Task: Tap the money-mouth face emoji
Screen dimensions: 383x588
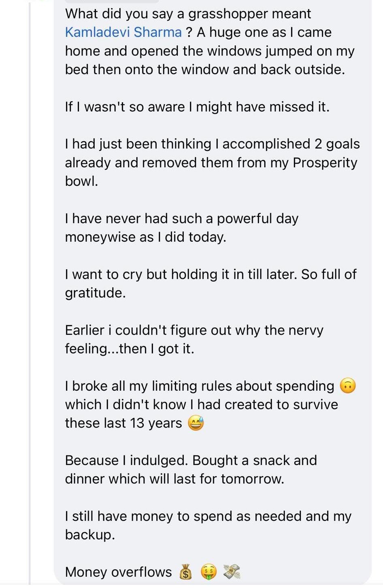Action: pyautogui.click(x=209, y=572)
